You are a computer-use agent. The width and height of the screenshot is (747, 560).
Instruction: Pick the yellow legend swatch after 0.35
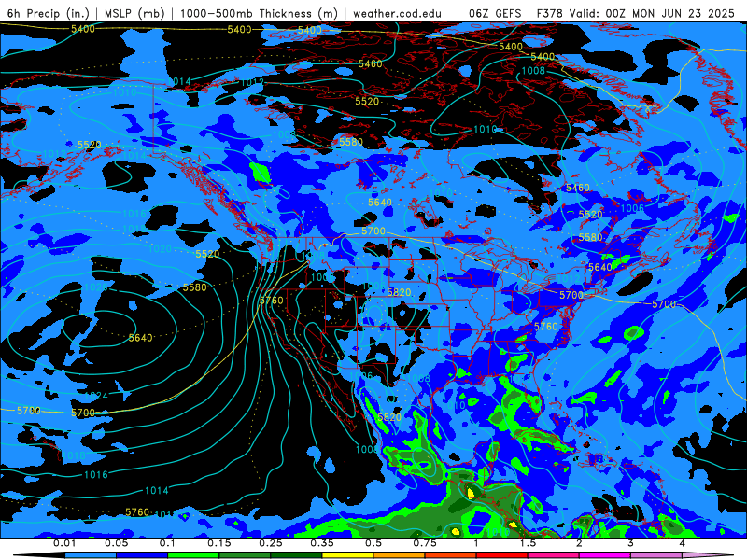[347, 555]
